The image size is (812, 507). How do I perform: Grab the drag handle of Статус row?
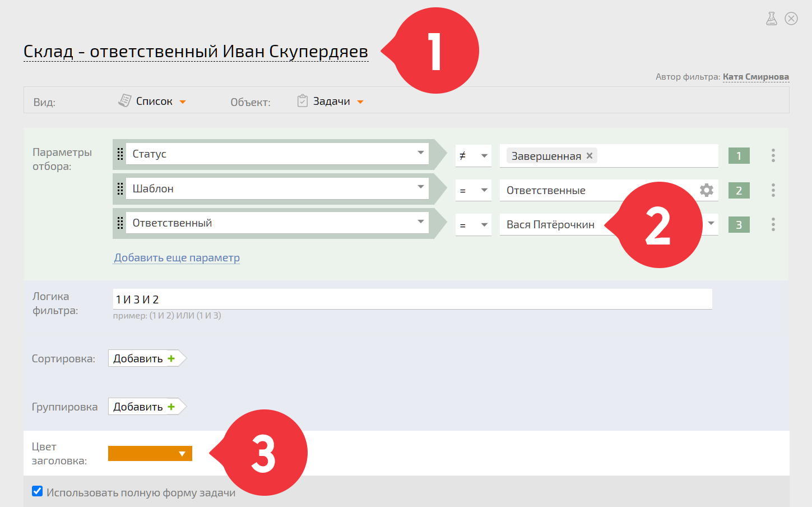(x=120, y=154)
